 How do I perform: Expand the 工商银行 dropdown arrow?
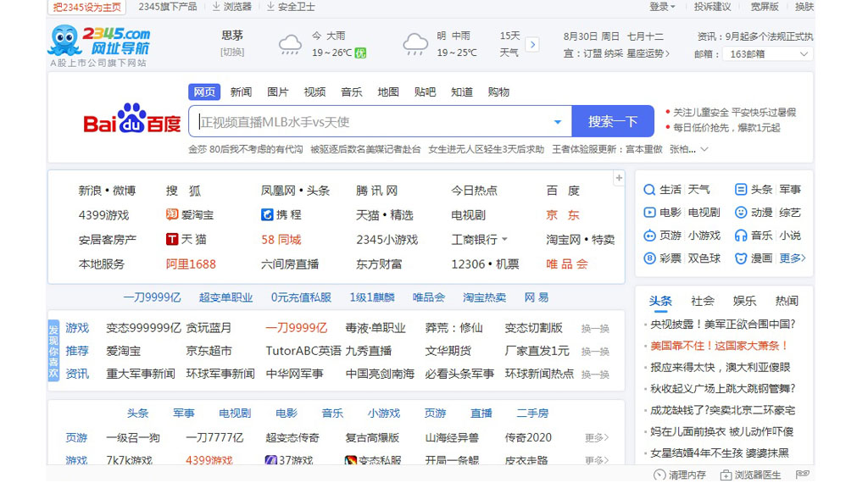point(504,240)
